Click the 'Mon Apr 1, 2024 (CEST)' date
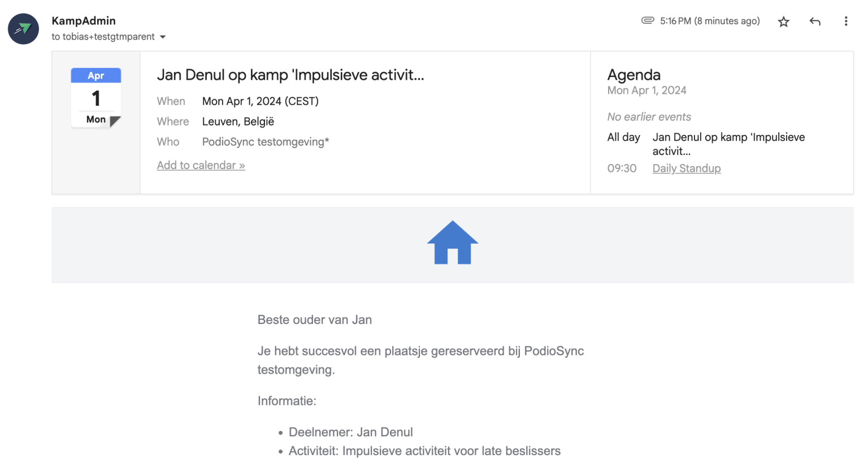The width and height of the screenshot is (868, 459). [261, 101]
